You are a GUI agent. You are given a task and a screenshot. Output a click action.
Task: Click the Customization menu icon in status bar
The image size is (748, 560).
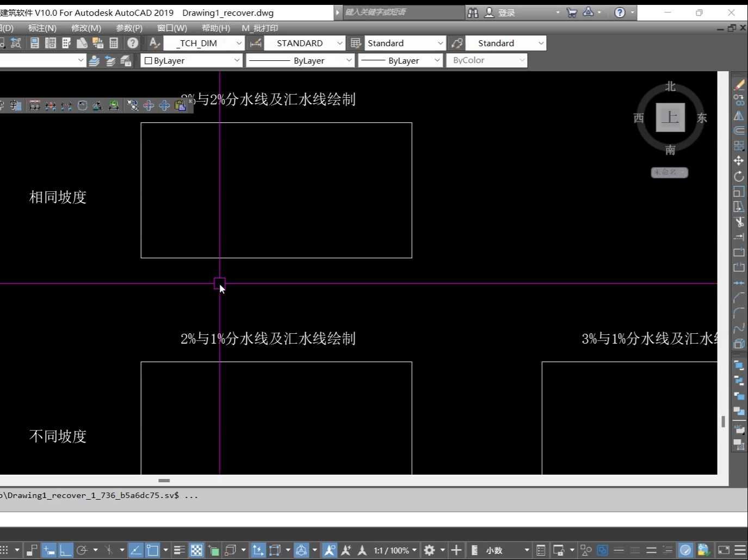(740, 550)
